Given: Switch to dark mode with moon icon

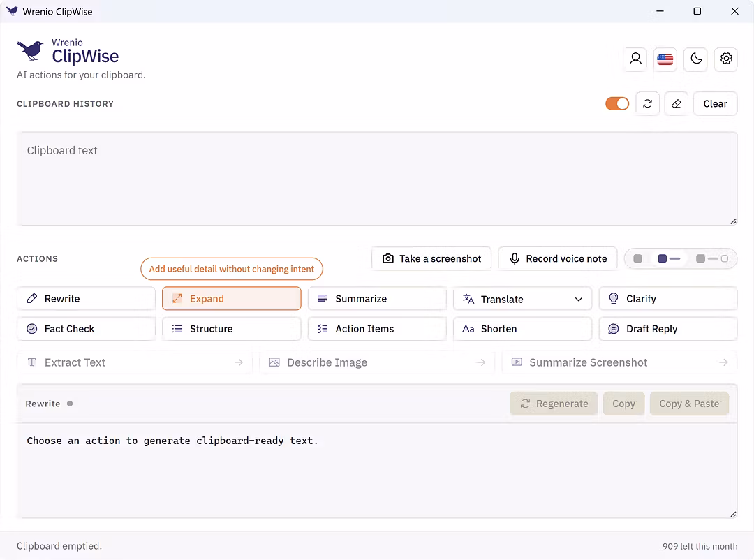Looking at the screenshot, I should click(696, 59).
